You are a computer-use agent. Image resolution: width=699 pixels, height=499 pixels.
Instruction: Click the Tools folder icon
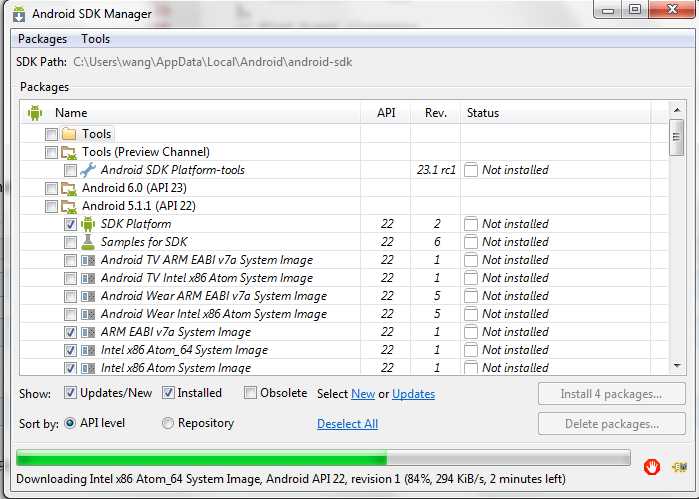pyautogui.click(x=69, y=134)
